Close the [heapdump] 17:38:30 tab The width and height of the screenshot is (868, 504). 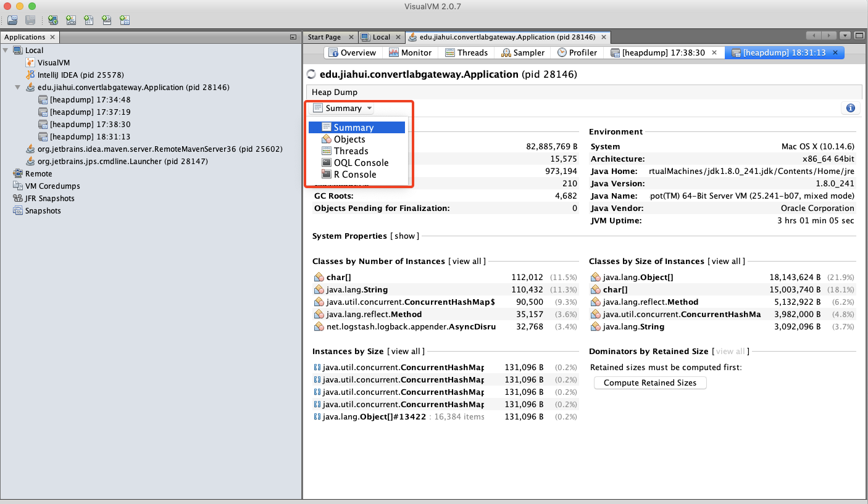point(715,52)
